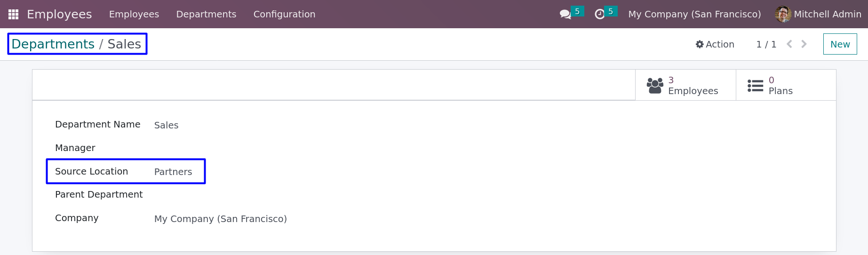Image resolution: width=868 pixels, height=255 pixels.
Task: Go back to Departments breadcrumb
Action: 53,44
